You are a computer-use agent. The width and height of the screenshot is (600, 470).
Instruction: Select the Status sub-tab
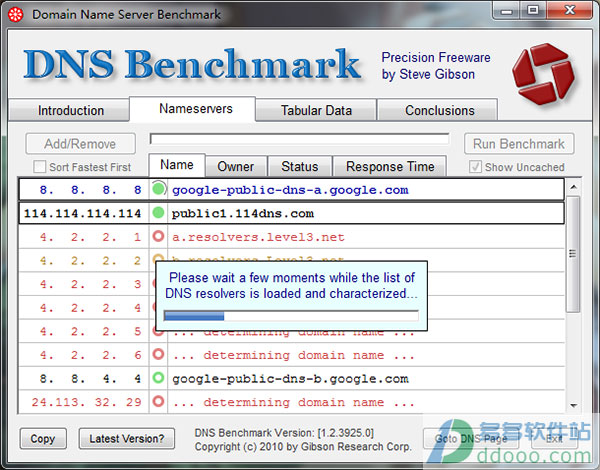(300, 166)
